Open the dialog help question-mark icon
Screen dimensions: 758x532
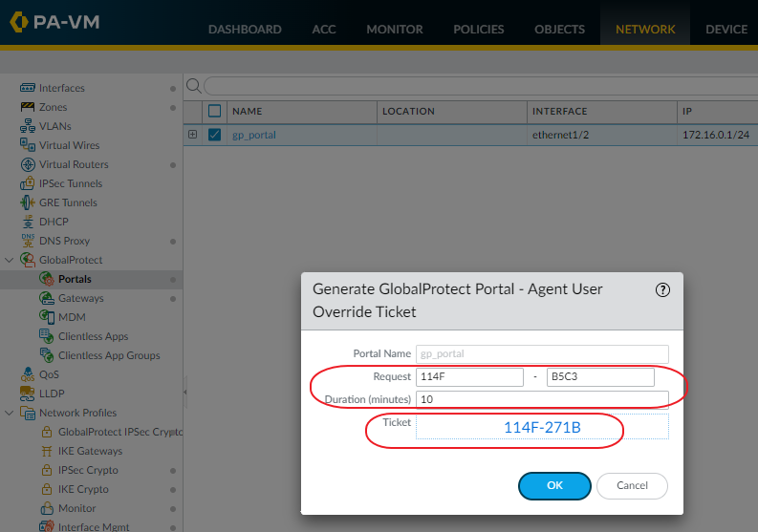click(x=663, y=290)
